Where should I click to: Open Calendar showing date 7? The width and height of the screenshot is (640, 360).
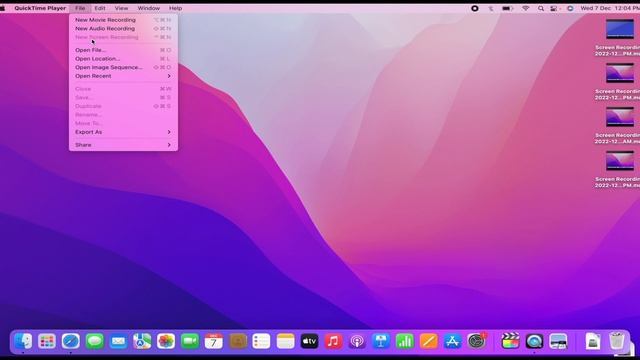pos(213,341)
